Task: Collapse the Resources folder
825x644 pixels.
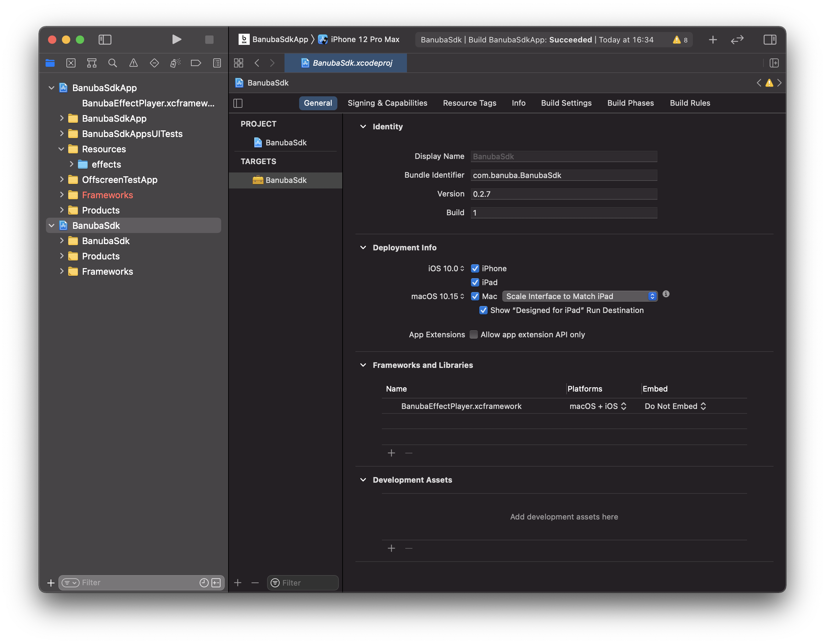Action: pos(61,149)
